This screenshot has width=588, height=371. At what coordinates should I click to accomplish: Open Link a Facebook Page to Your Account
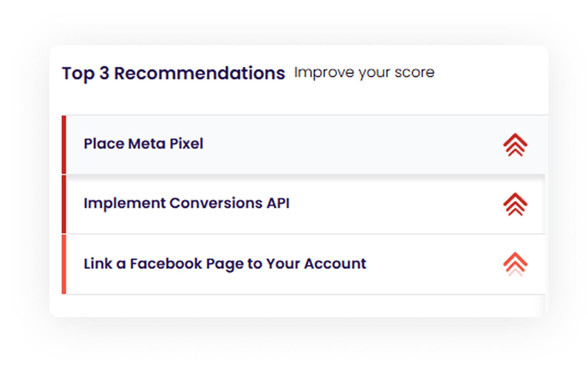click(225, 264)
